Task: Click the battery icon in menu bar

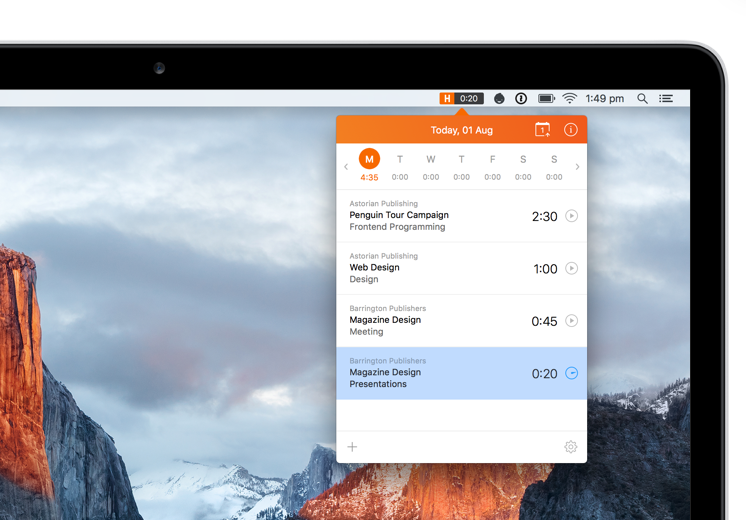Action: [546, 98]
